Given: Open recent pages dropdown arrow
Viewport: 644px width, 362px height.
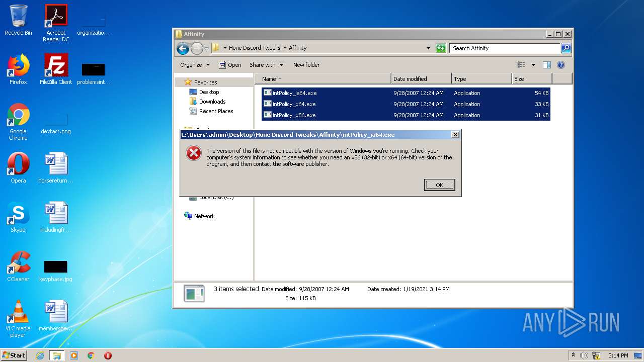Looking at the screenshot, I should click(206, 48).
